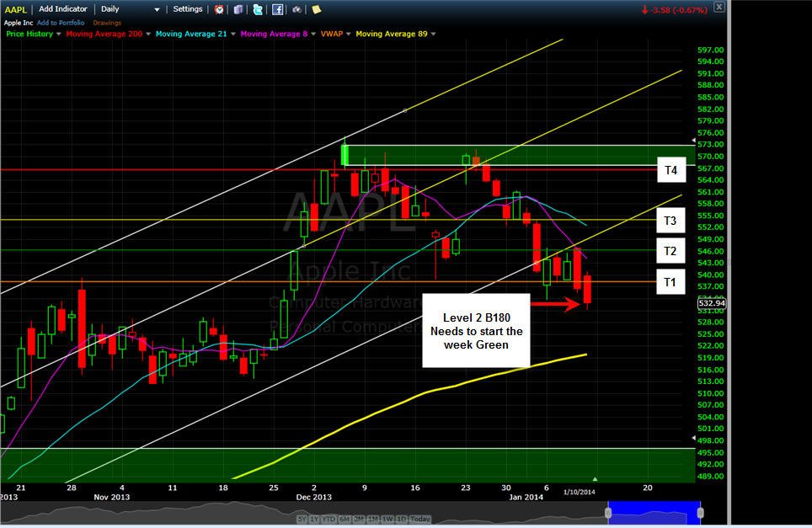Select the Today range button
Screen dimensions: 812x528
(420, 519)
